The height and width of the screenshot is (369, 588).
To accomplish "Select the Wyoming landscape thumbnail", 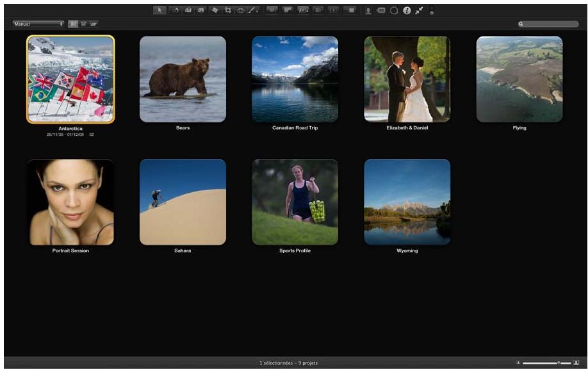I will pos(407,202).
